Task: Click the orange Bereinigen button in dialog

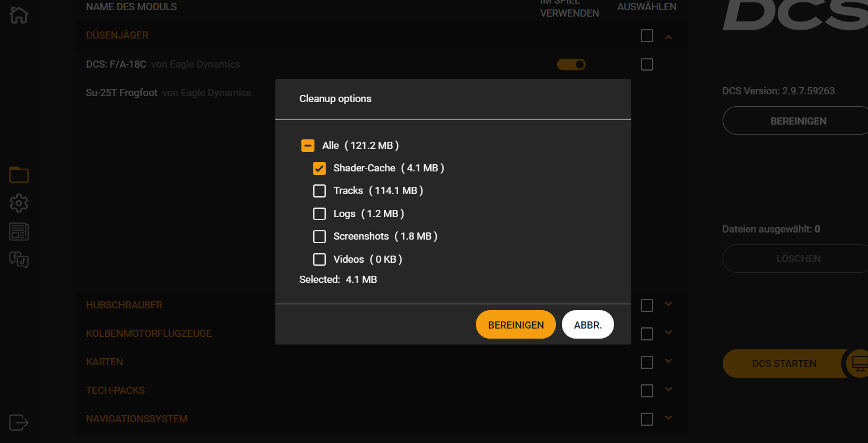Action: tap(516, 325)
